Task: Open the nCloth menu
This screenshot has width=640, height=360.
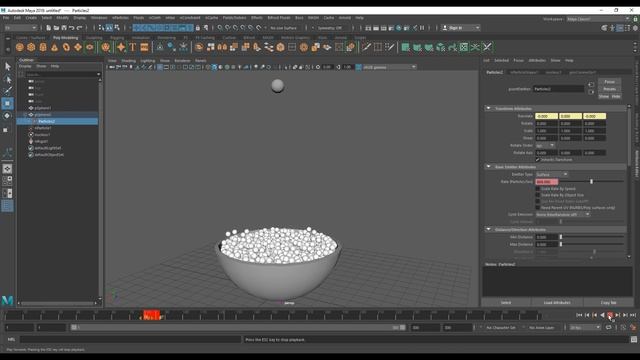Action: [x=155, y=18]
